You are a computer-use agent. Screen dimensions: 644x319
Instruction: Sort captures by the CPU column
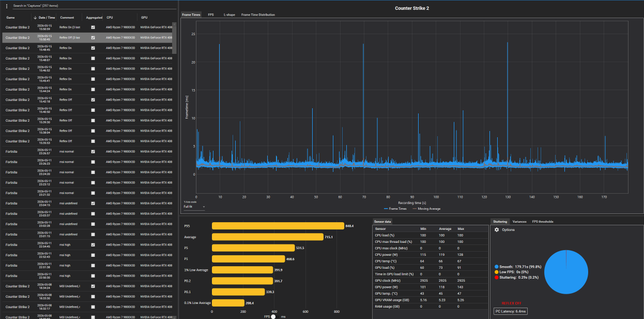pyautogui.click(x=109, y=18)
